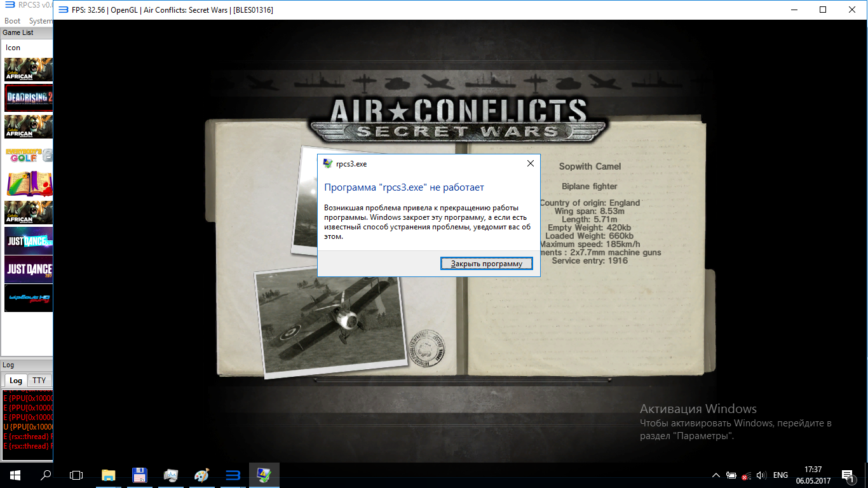Select the open book game thumbnail
Viewport: 868px width, 488px height.
[29, 184]
